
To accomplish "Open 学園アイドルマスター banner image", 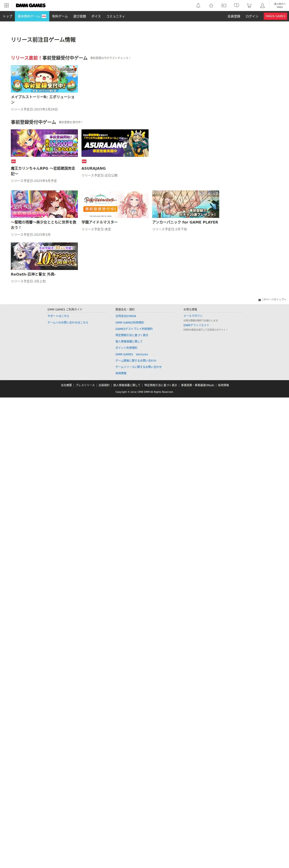I will [115, 204].
